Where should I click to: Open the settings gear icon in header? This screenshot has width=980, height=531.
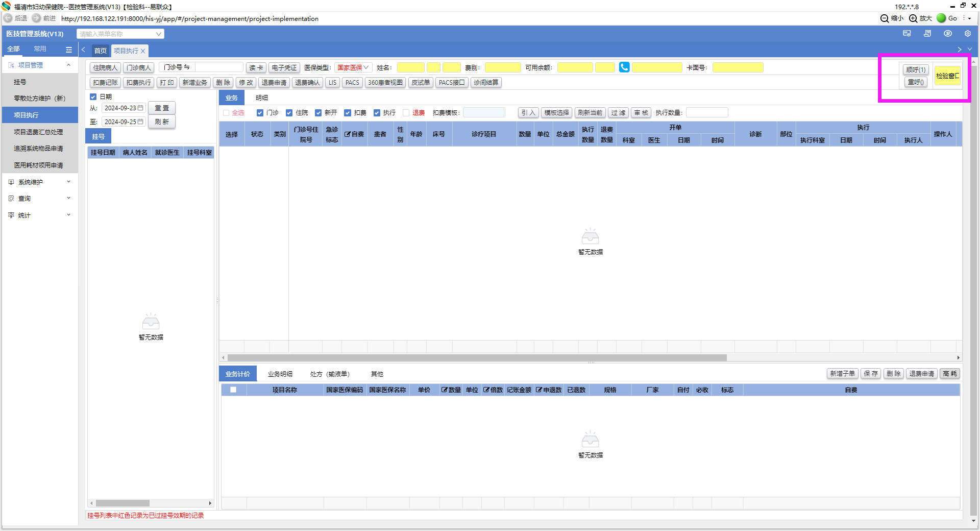click(968, 34)
